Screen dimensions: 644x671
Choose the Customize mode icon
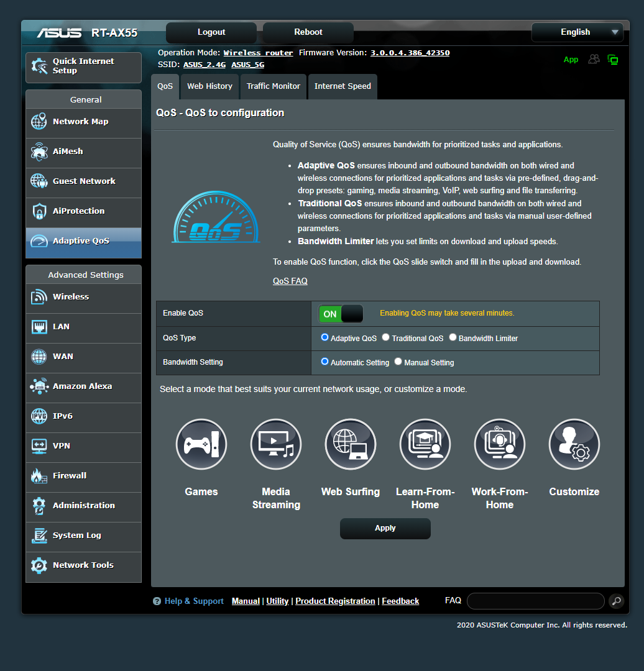point(574,444)
